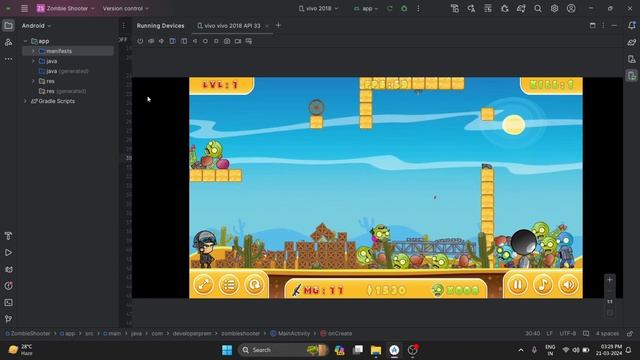Open the Terminal tool window

(x=8, y=302)
